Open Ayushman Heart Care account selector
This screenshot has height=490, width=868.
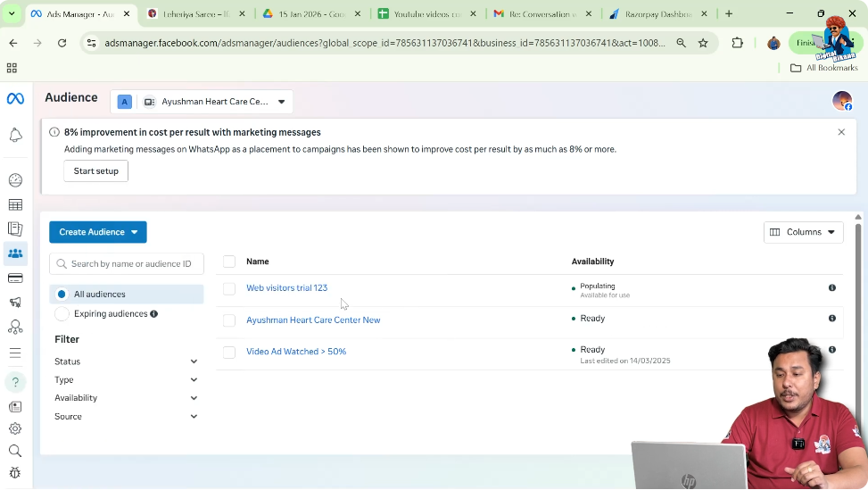(202, 102)
